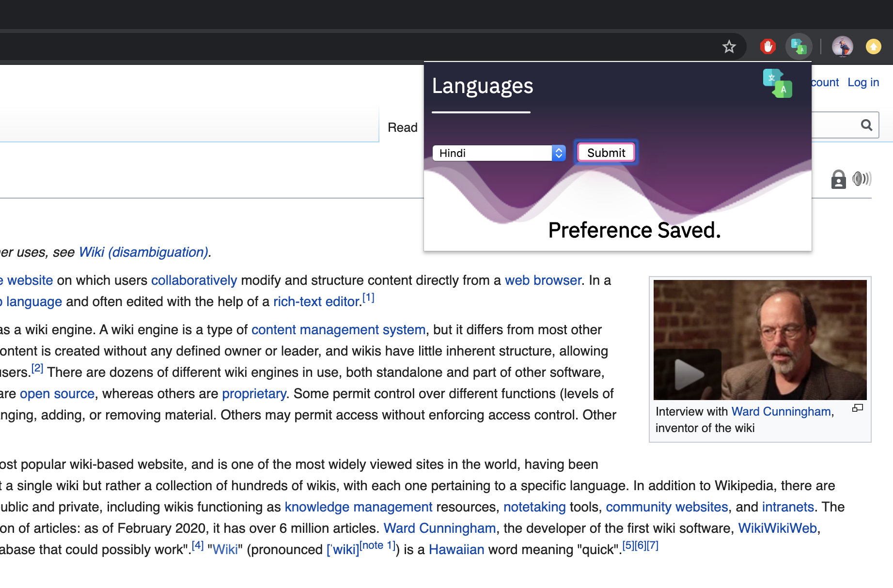The image size is (893, 588).
Task: Open the [note 1] footnote
Action: [x=377, y=545]
